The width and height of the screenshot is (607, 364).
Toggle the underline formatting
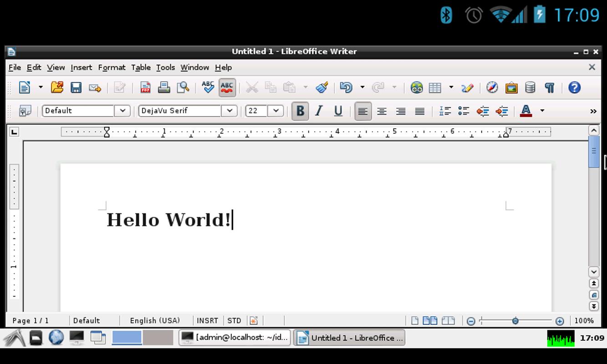coord(338,111)
